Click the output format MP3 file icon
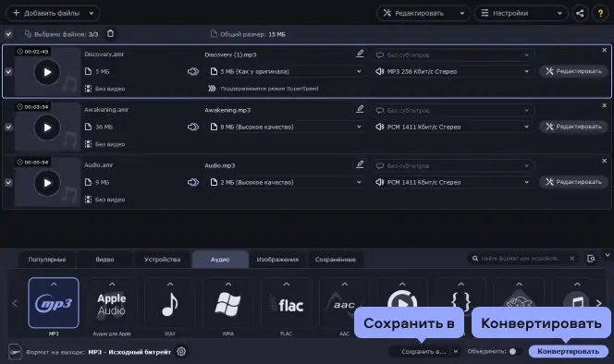This screenshot has width=614, height=364. click(15, 352)
